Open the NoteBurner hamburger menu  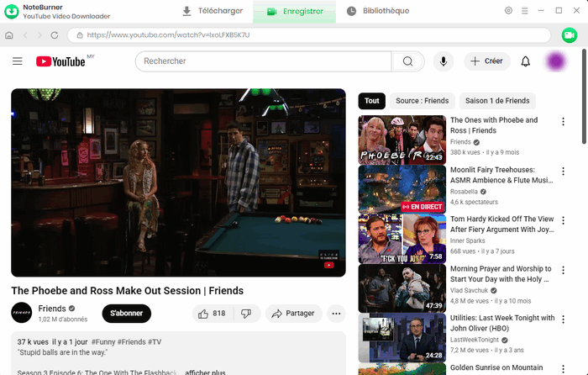click(525, 11)
